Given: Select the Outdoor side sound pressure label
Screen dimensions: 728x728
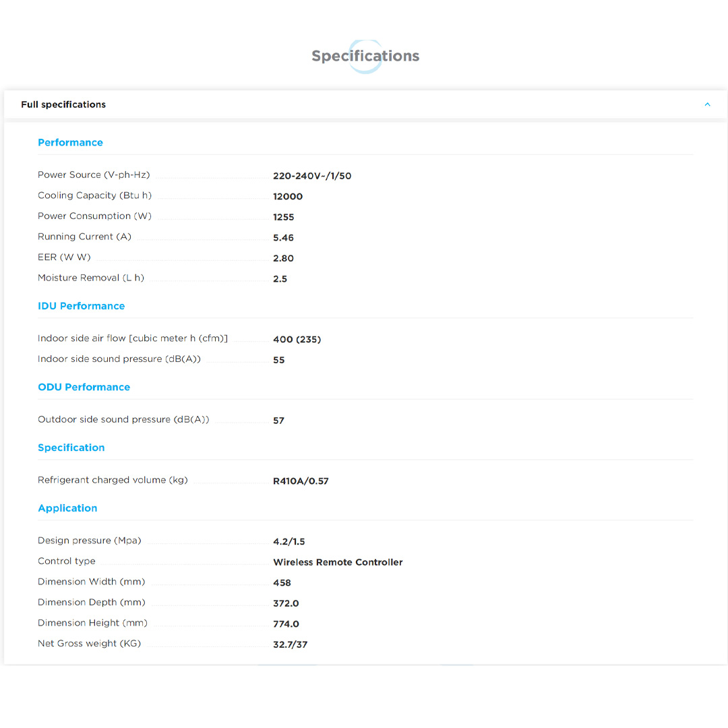Looking at the screenshot, I should (x=123, y=419).
